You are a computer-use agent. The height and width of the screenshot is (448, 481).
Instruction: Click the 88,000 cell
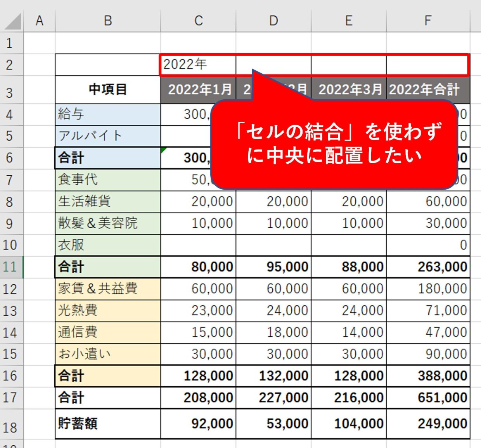pos(349,267)
